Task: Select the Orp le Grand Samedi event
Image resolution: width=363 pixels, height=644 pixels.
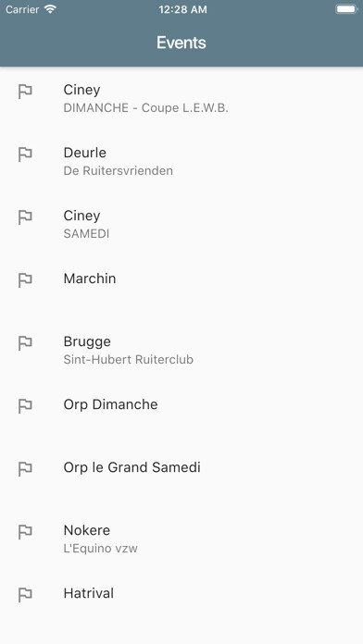Action: coord(181,476)
